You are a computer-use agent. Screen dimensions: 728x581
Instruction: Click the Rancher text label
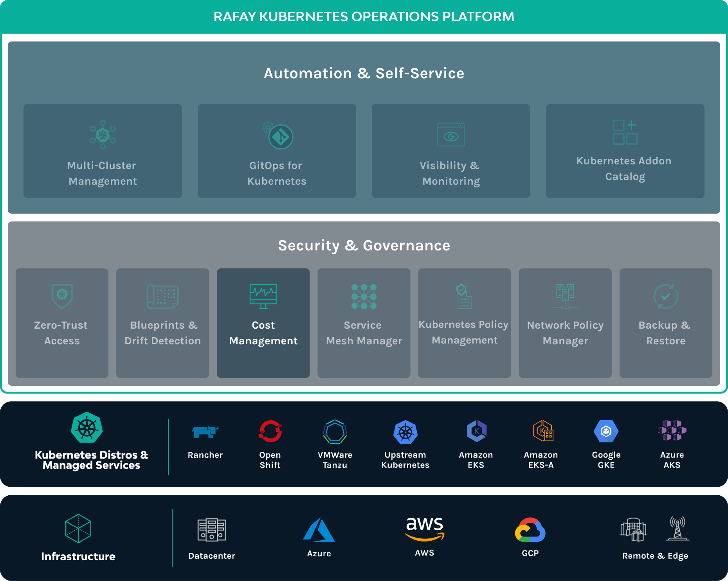(x=205, y=455)
